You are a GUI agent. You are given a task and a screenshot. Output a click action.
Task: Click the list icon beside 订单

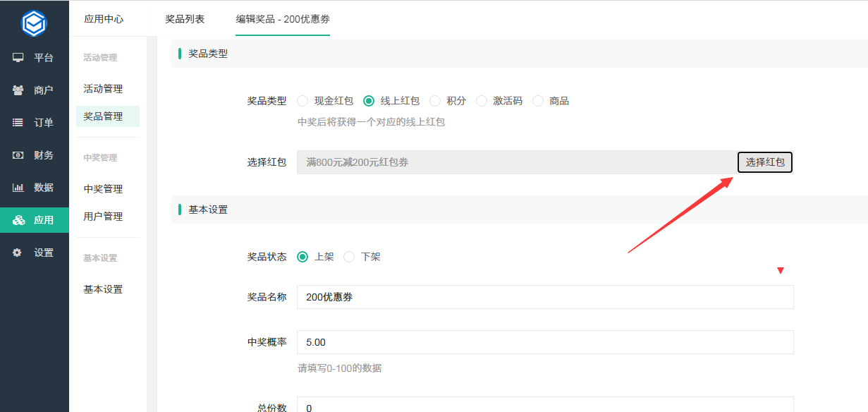(18, 123)
